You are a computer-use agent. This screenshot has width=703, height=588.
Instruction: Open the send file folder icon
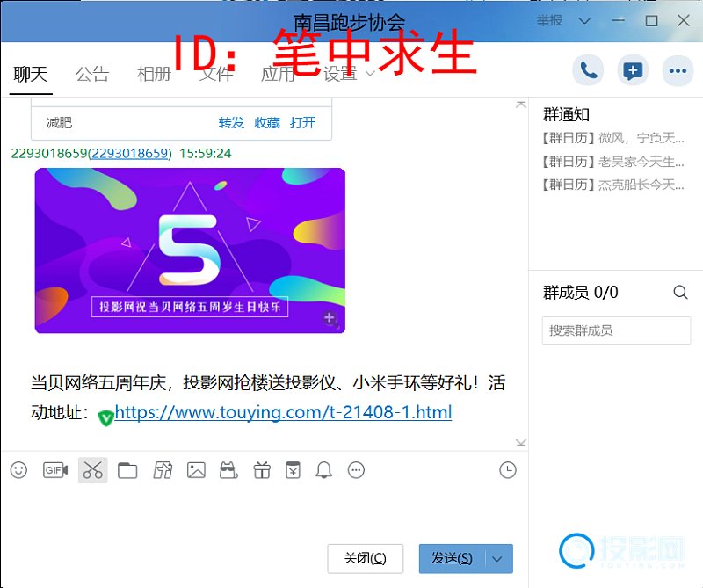tap(127, 470)
